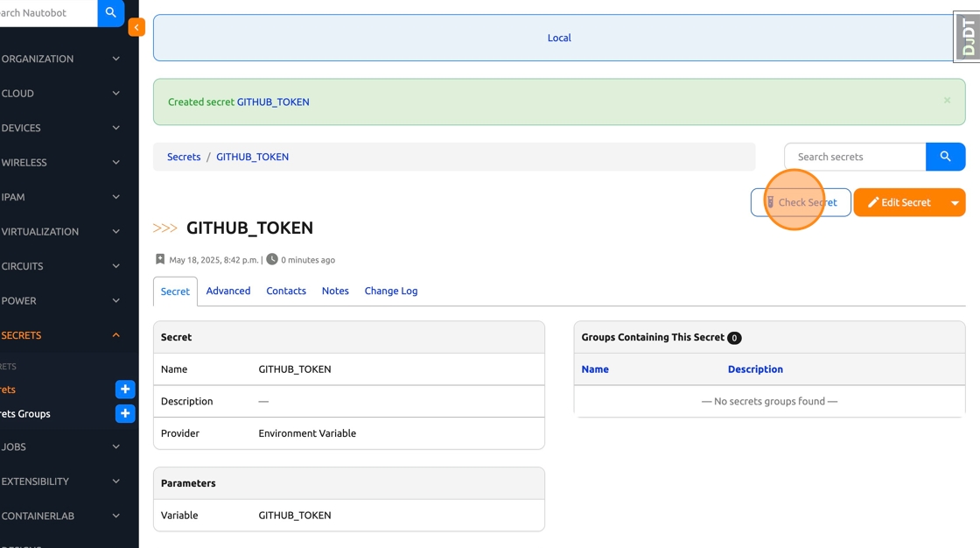
Task: Dismiss the created secret success alert
Action: tap(947, 101)
